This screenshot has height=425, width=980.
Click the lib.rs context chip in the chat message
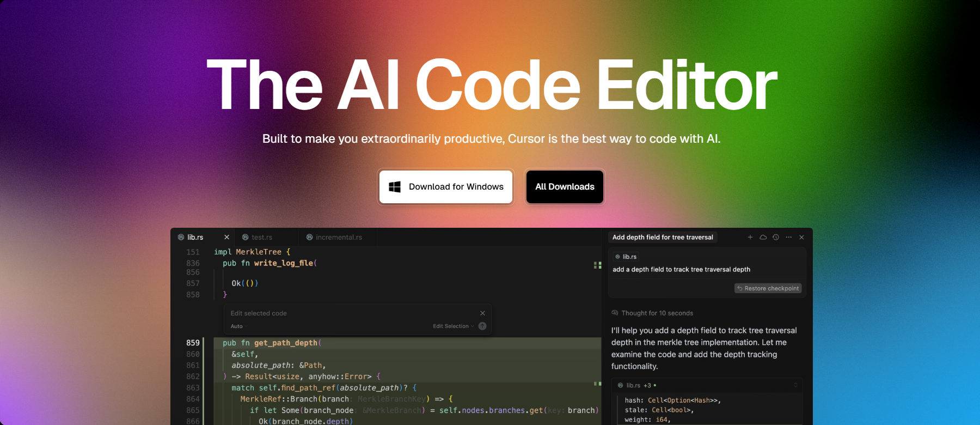click(626, 257)
